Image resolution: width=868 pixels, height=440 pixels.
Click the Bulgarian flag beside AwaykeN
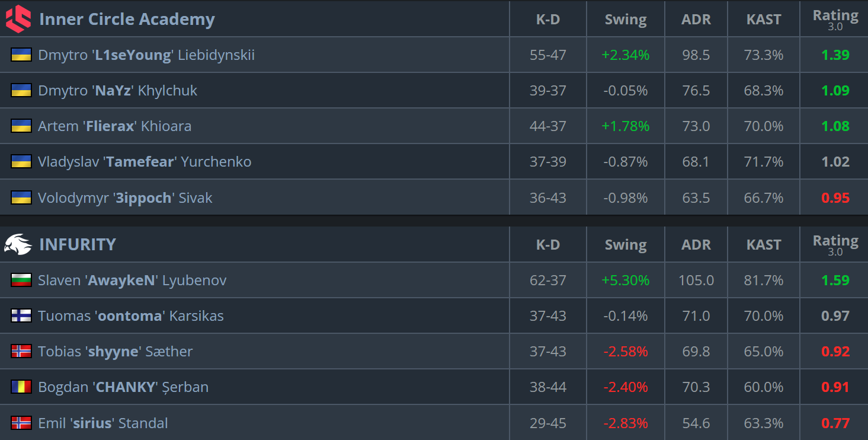click(x=21, y=280)
